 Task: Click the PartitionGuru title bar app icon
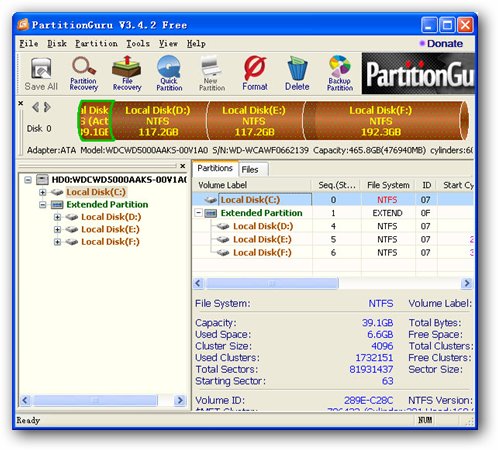[x=23, y=24]
